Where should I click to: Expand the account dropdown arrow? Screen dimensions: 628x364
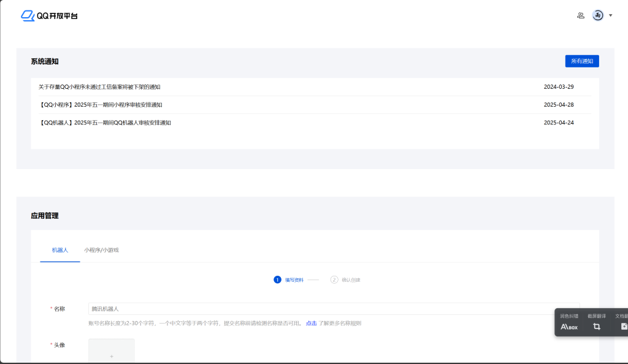click(610, 15)
